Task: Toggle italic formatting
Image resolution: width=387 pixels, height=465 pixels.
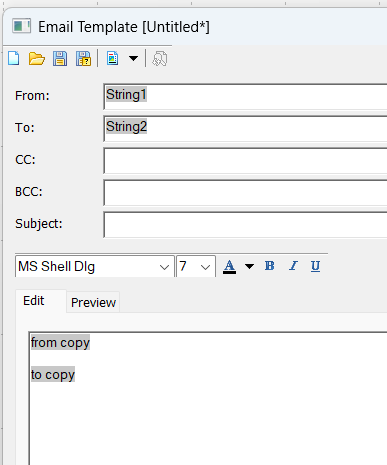Action: click(x=293, y=266)
